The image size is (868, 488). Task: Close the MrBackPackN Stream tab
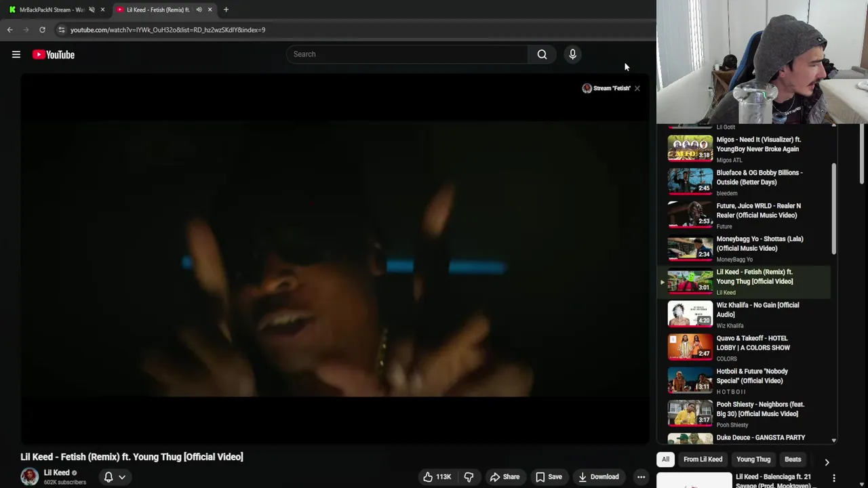coord(102,9)
